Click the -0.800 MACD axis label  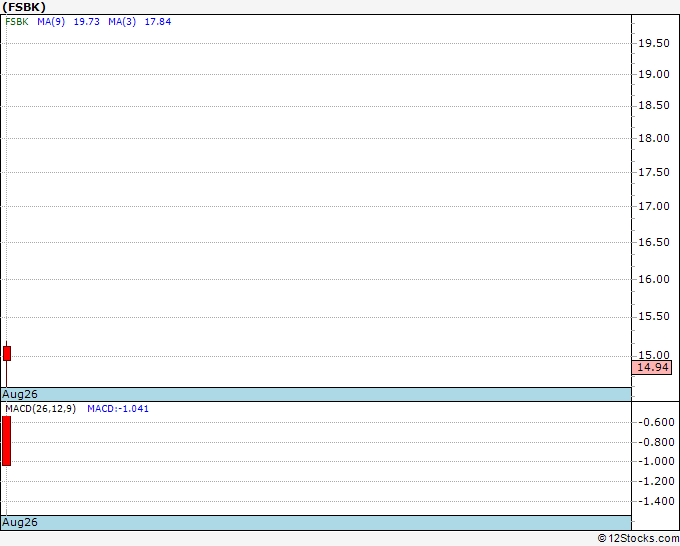pos(656,442)
